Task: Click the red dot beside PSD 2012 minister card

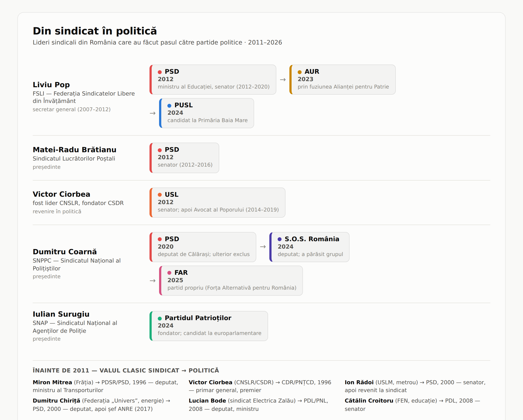Action: [x=160, y=72]
